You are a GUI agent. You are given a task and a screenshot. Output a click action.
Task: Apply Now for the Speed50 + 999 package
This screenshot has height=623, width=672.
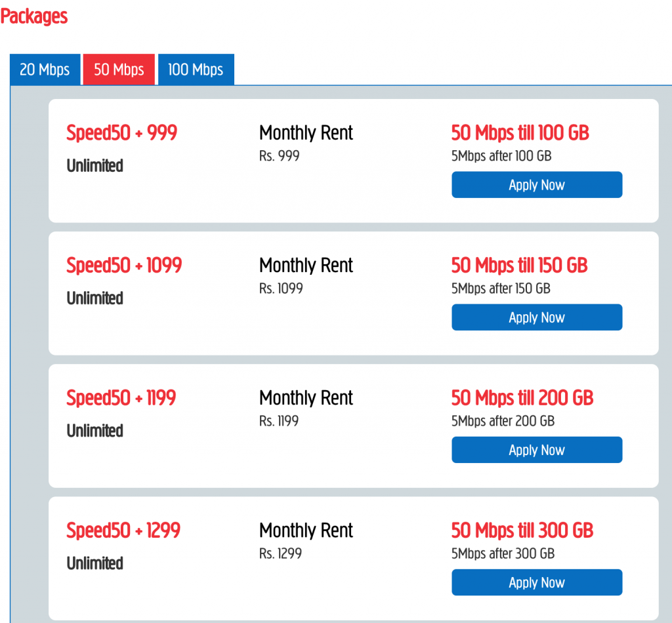(x=536, y=184)
